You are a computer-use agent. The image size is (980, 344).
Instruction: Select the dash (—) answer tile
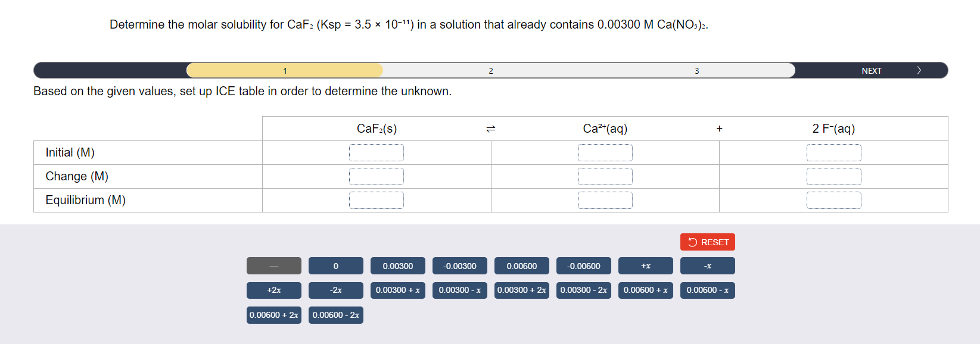274,265
